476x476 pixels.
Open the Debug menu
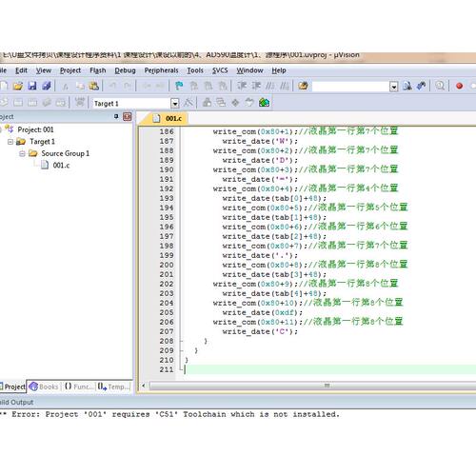click(x=125, y=70)
